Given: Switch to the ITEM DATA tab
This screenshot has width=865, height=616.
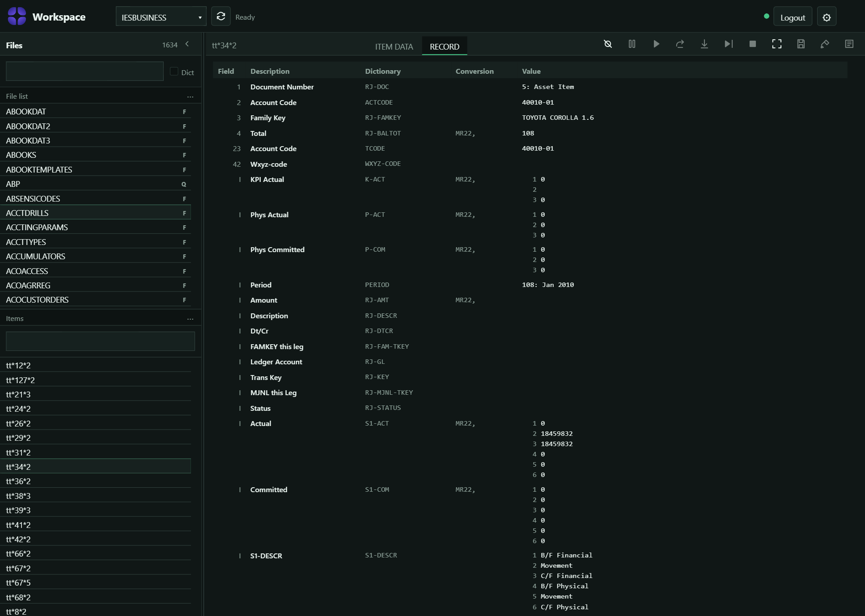Looking at the screenshot, I should pos(394,46).
